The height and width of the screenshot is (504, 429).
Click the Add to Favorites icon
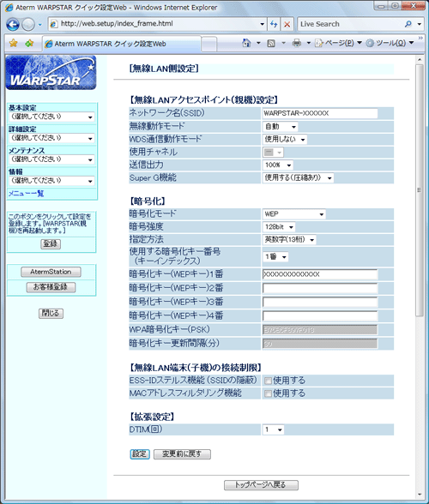(x=29, y=43)
